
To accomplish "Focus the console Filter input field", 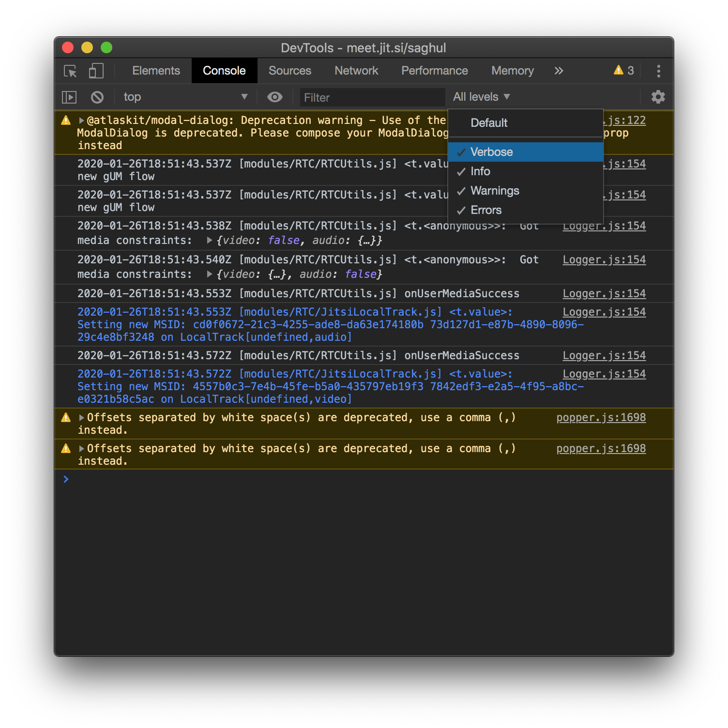I will click(x=372, y=97).
